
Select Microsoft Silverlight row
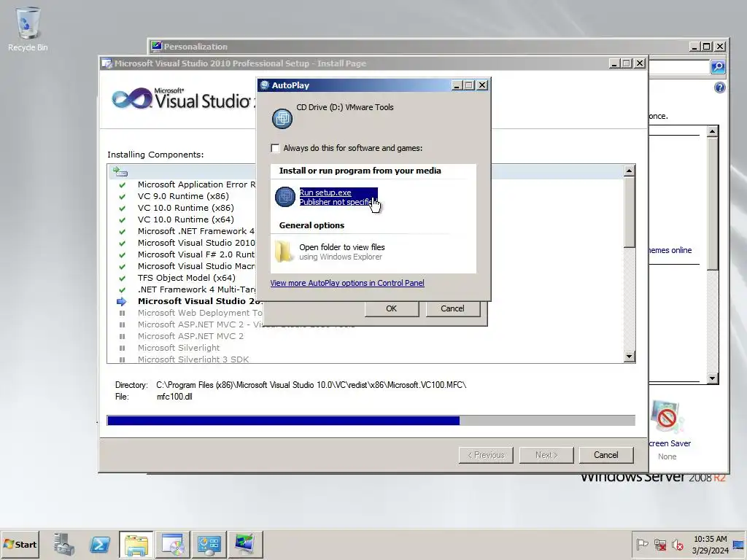[179, 348]
